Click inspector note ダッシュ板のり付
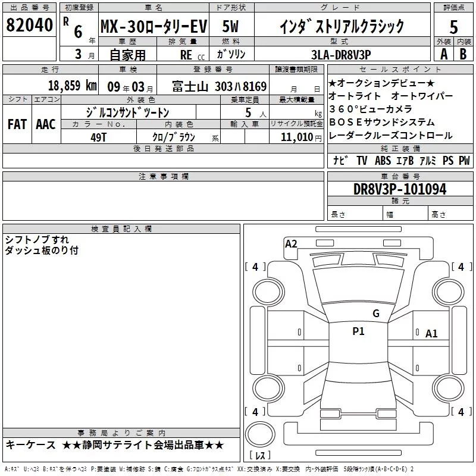Screen dimensions: 476x476 tap(42, 250)
